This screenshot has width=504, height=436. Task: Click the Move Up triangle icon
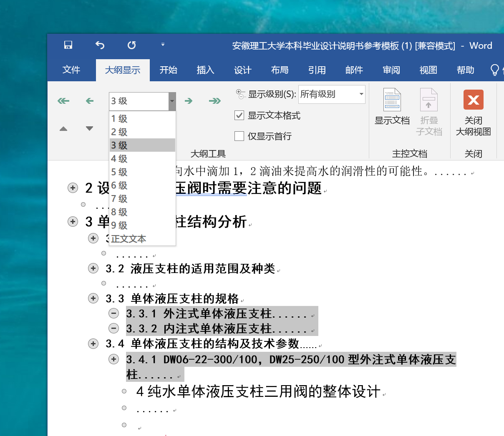click(x=63, y=129)
